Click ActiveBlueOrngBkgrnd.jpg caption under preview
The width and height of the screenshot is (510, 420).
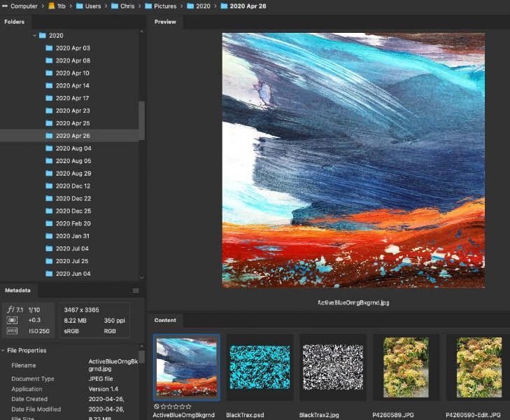pos(353,302)
